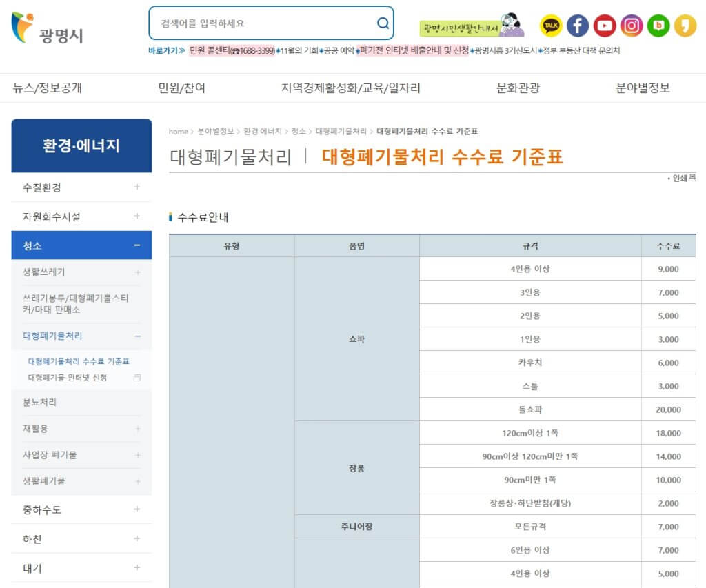Expand the 수질환경 sidebar section
The image size is (706, 588).
tap(81, 187)
